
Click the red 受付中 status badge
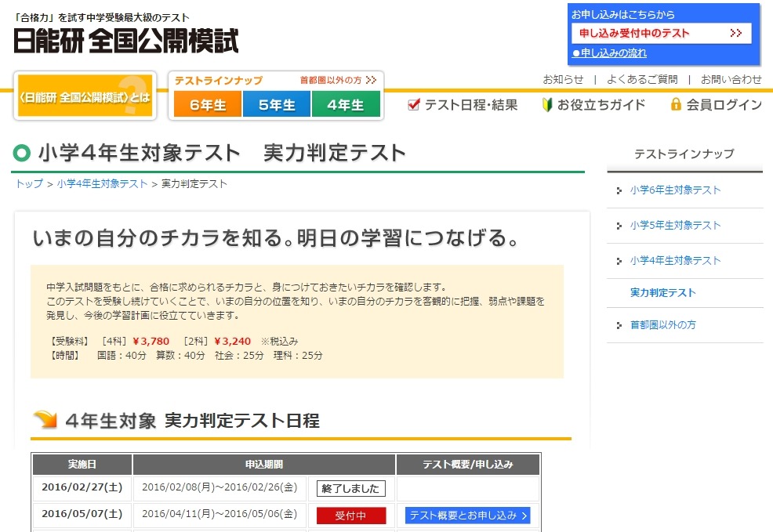coord(351,516)
